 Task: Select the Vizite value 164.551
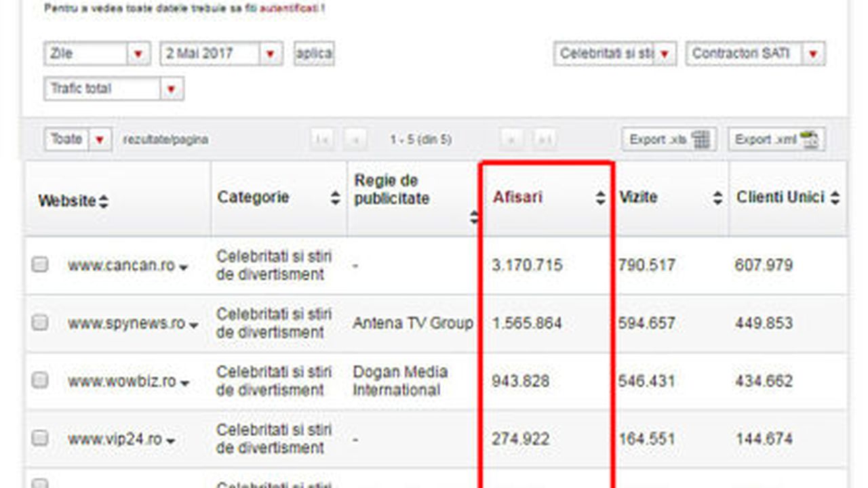[x=646, y=439]
